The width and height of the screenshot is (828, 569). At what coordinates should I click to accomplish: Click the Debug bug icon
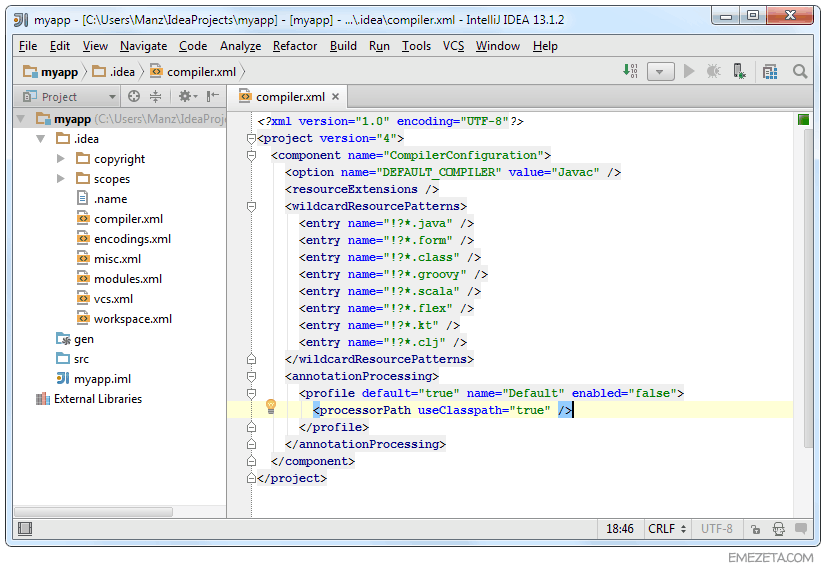click(713, 71)
